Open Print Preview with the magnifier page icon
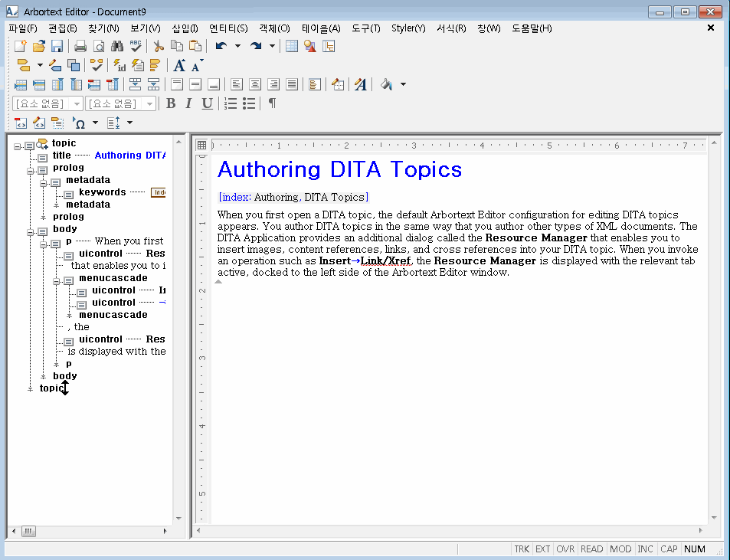 (99, 46)
